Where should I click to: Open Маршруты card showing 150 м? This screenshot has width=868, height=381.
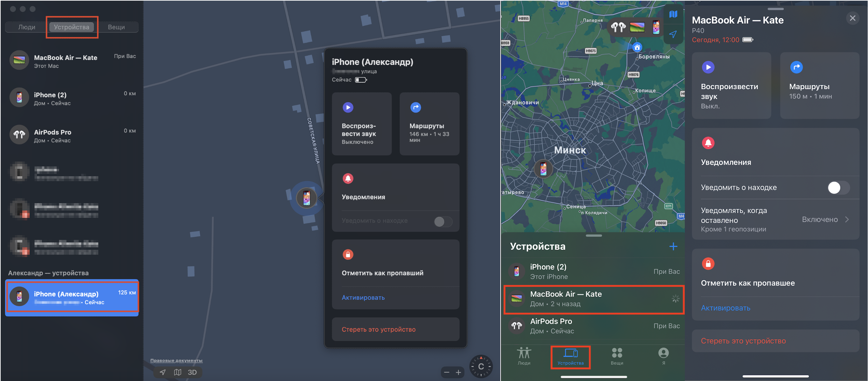819,86
